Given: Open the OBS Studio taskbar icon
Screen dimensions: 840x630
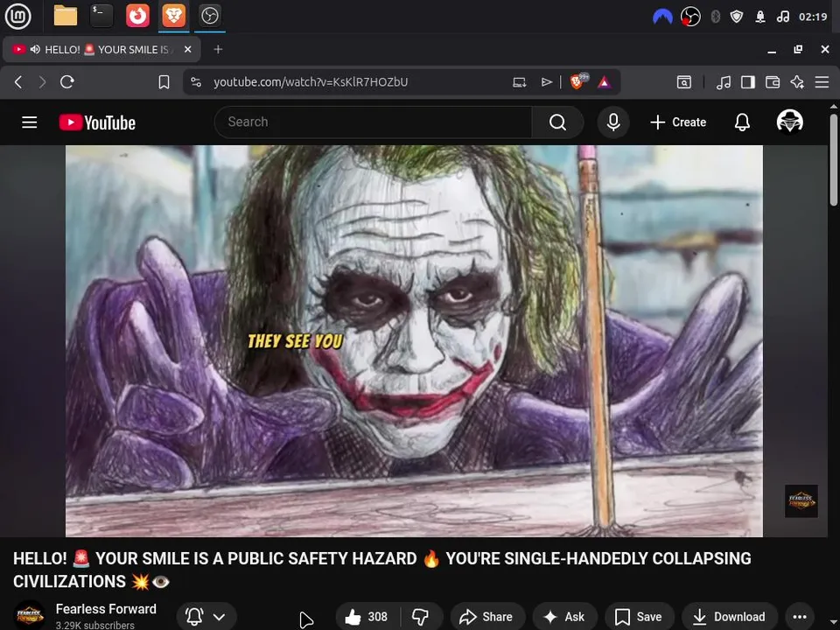Looking at the screenshot, I should click(x=209, y=16).
